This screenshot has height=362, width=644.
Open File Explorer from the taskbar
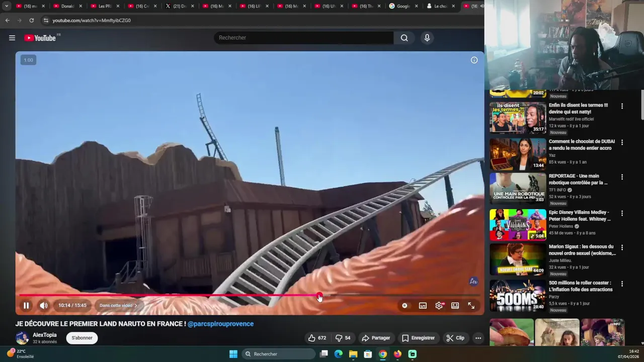[x=353, y=354]
